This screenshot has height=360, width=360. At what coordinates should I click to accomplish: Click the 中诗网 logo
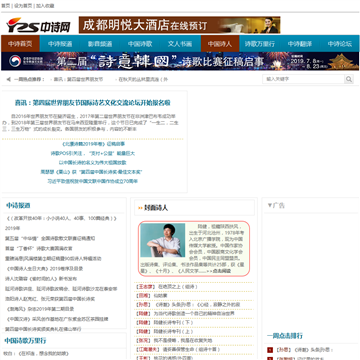click(39, 26)
